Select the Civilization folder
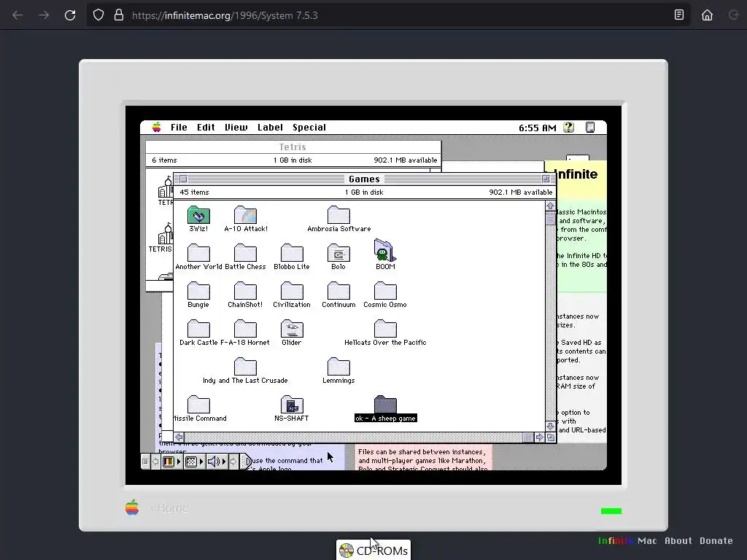 click(x=292, y=291)
